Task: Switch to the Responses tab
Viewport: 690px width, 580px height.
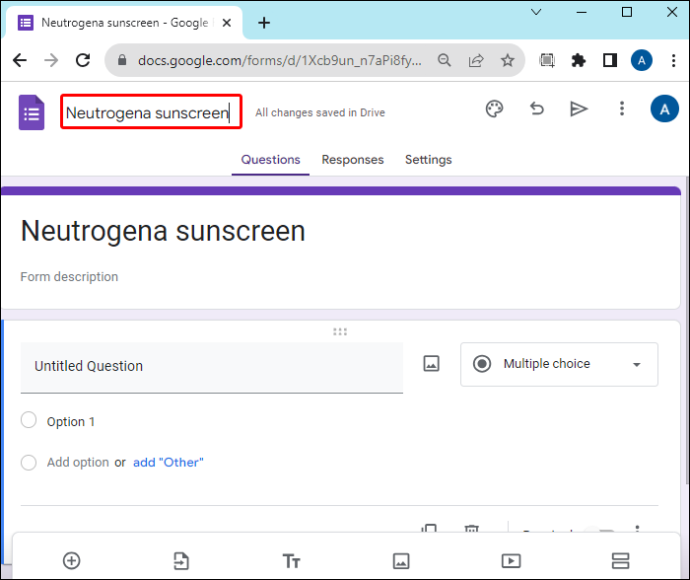Action: 352,160
